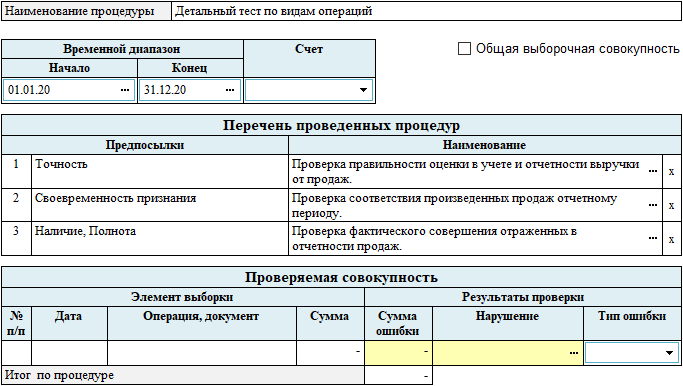Click the Проверяемая совокупность header

coord(342,278)
